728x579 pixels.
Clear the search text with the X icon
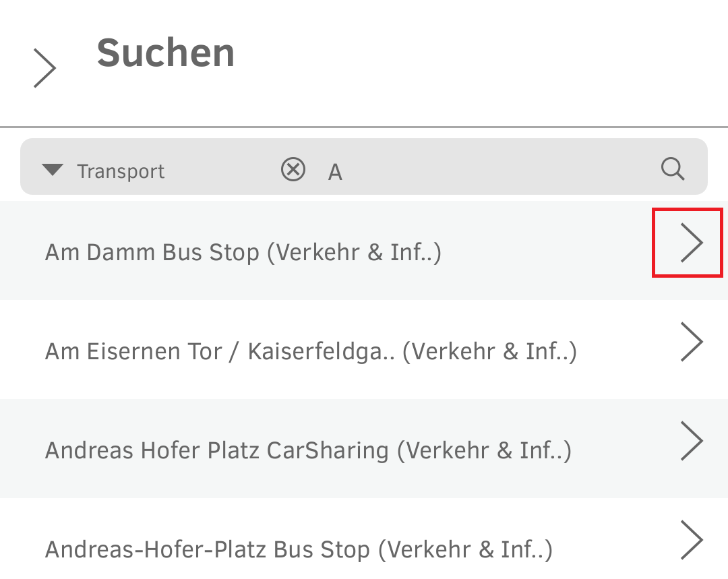293,170
